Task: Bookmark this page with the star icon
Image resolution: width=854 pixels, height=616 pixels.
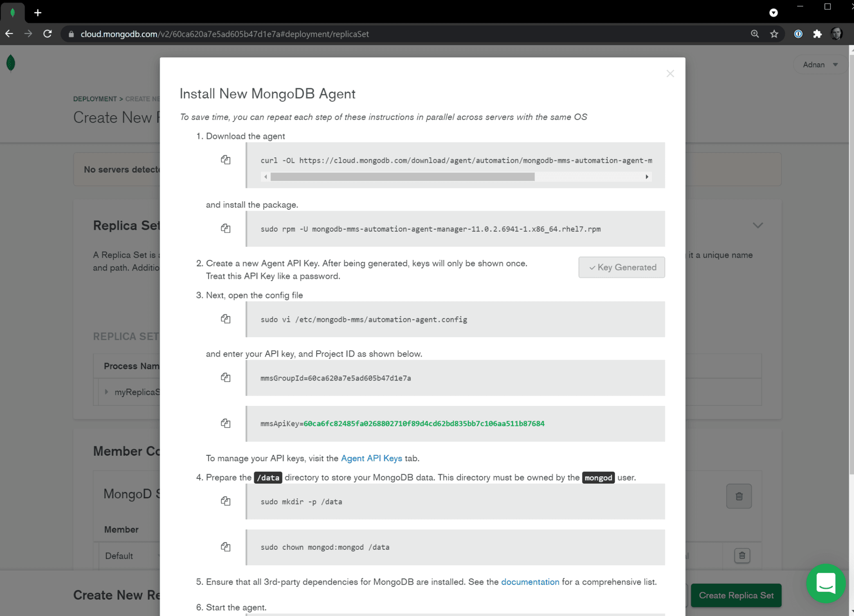Action: tap(774, 34)
